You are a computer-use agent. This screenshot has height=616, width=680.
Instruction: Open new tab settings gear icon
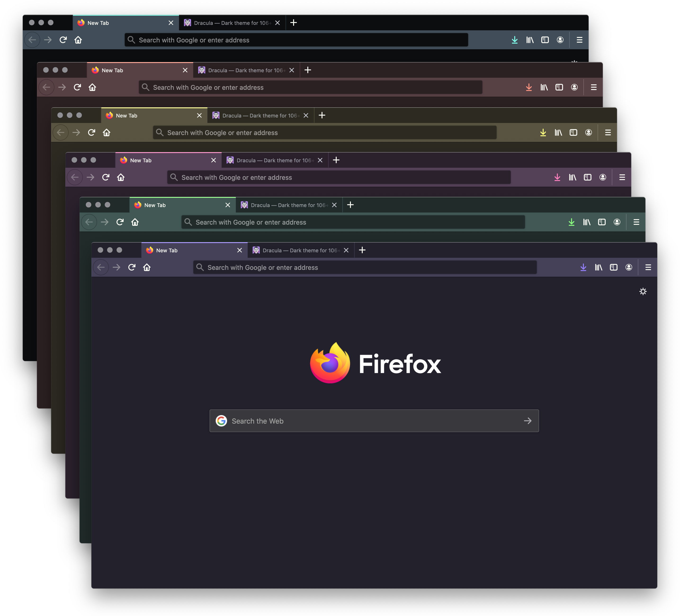tap(643, 291)
